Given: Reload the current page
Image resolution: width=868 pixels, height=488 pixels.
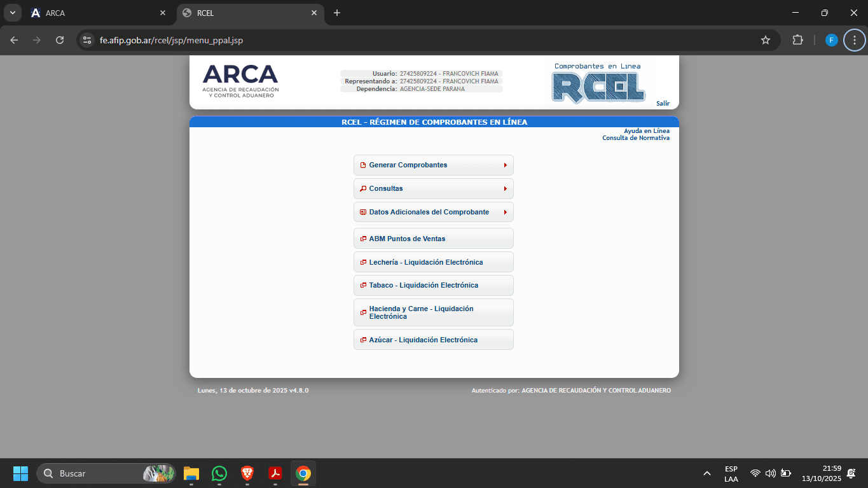Looking at the screenshot, I should click(60, 40).
